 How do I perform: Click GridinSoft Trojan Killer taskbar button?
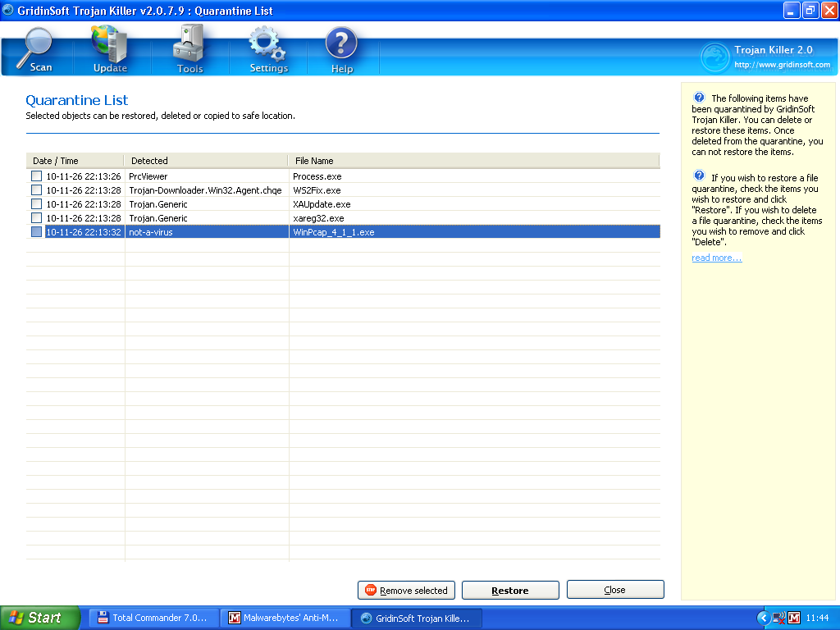point(417,618)
